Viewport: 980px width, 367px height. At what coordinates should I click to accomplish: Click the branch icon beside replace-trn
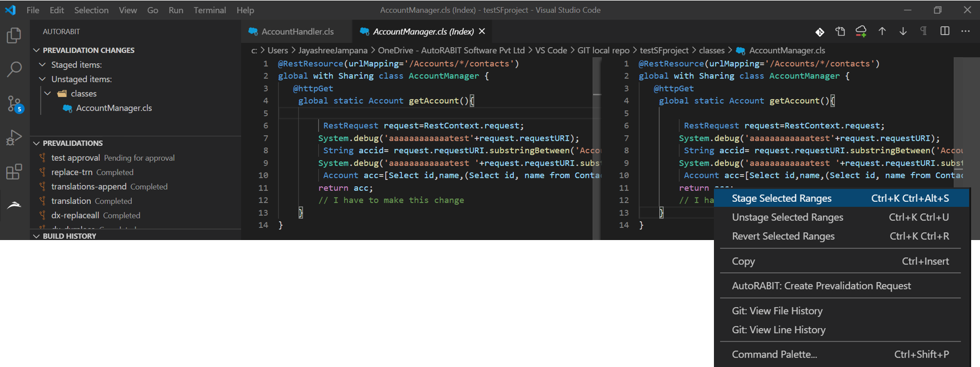[x=43, y=172]
